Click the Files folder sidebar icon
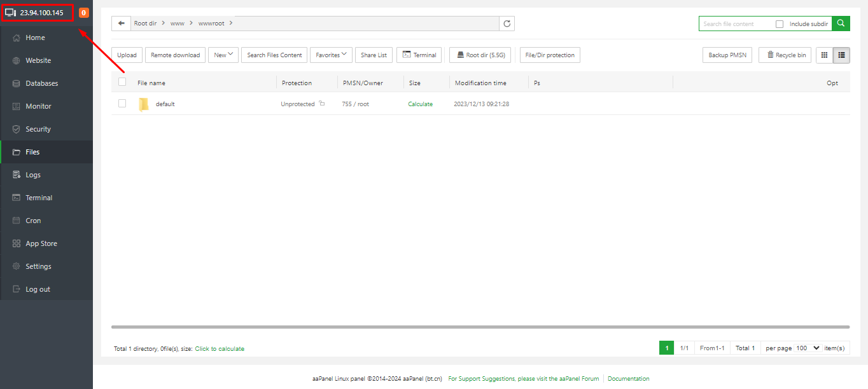The image size is (868, 389). pyautogui.click(x=17, y=152)
